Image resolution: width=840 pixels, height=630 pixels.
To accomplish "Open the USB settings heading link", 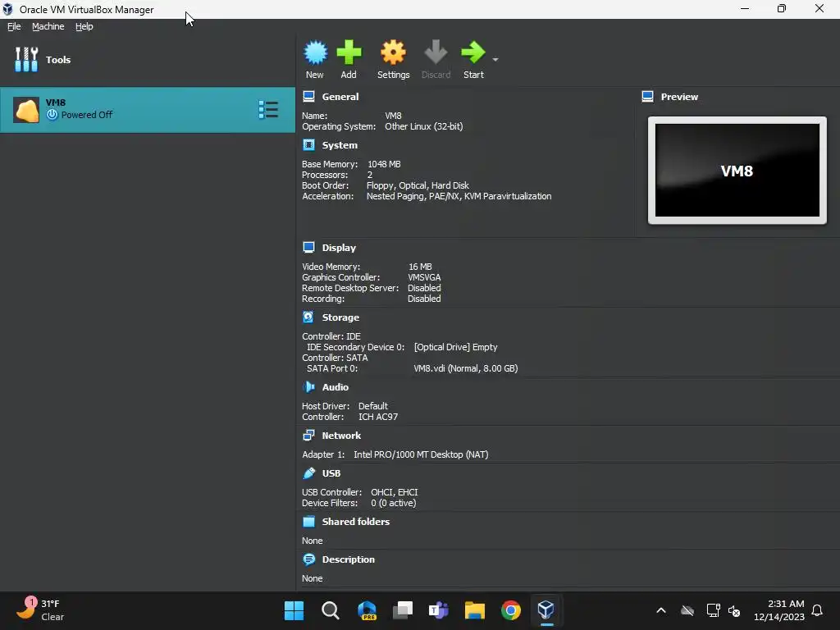I will pos(331,473).
